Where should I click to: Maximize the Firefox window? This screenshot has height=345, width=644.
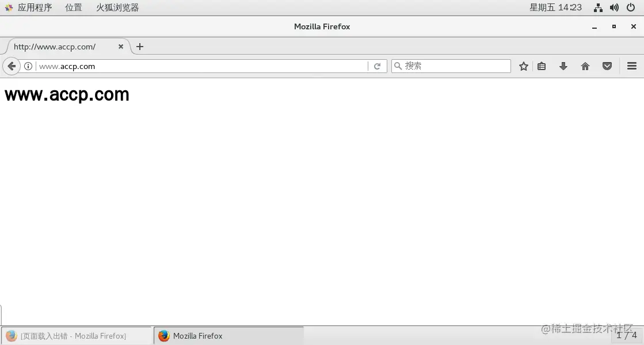click(x=614, y=26)
